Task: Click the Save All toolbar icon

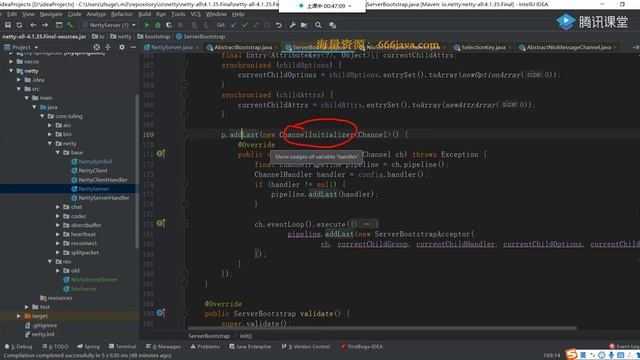Action: pos(7,25)
